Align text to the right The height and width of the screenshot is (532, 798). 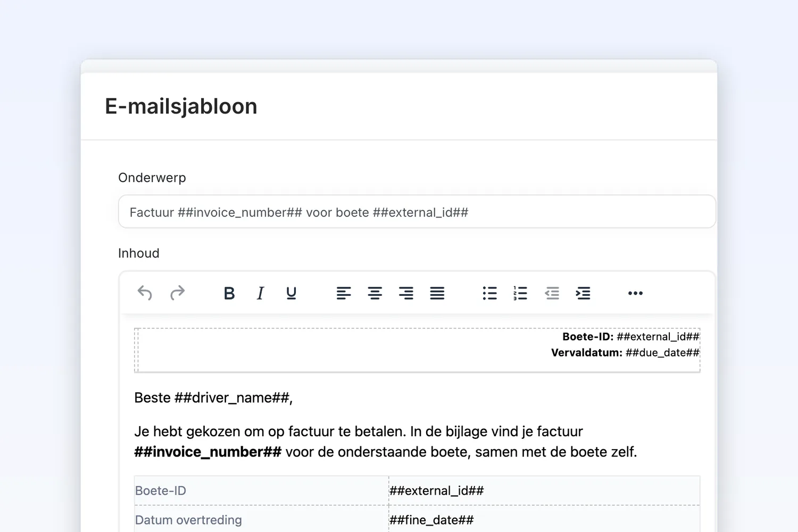(406, 293)
